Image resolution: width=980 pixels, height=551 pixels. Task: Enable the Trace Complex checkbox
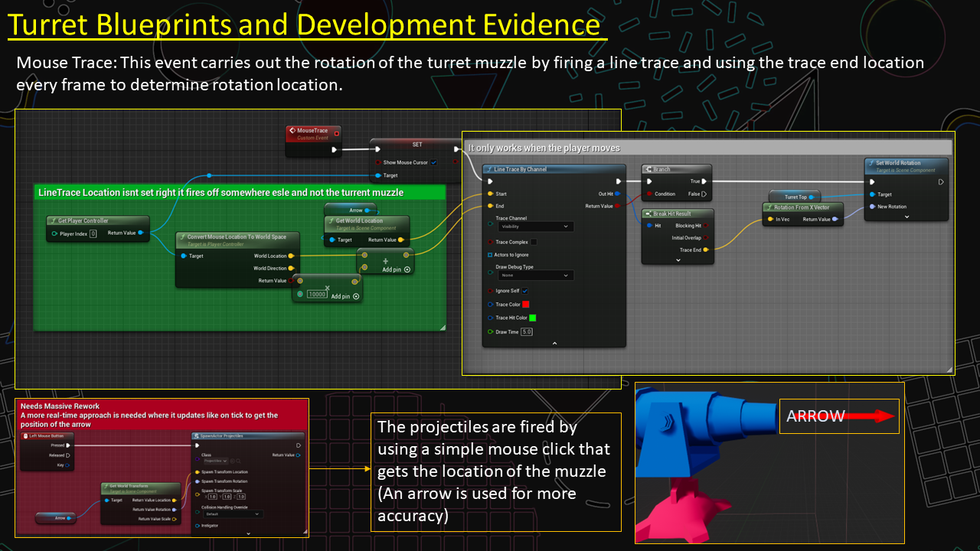(x=534, y=242)
